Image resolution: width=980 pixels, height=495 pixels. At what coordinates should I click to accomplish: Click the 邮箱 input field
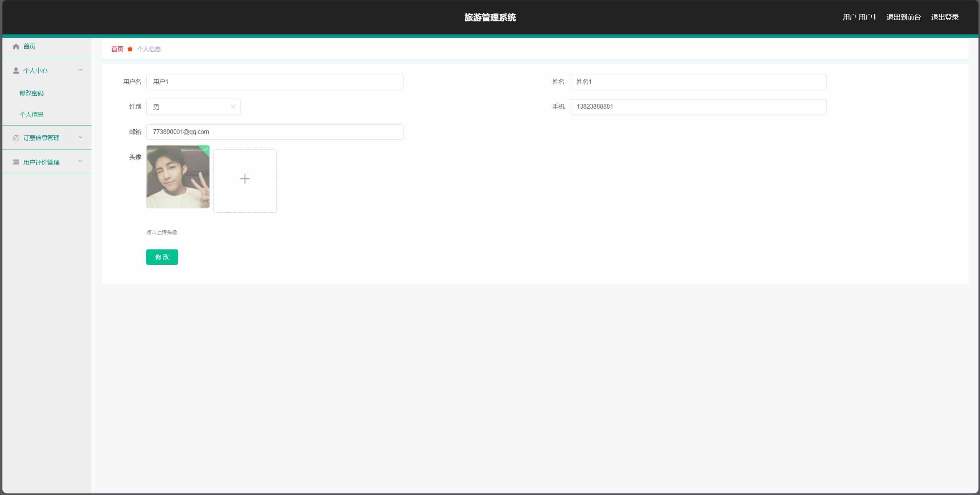(x=274, y=132)
